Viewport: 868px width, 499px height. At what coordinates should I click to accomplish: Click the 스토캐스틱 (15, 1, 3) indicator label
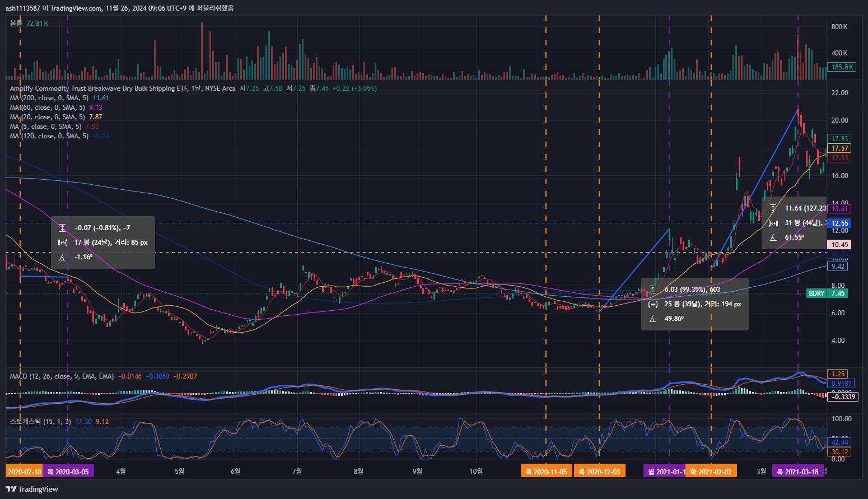click(x=40, y=422)
